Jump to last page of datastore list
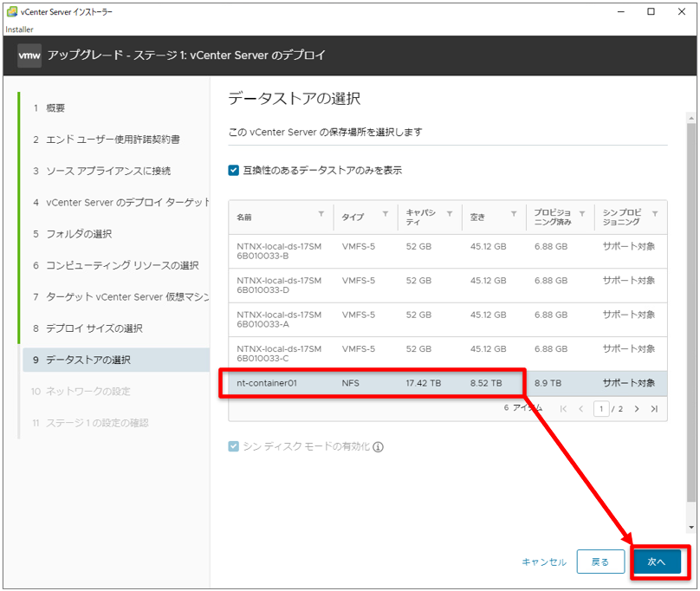700x591 pixels. click(x=654, y=409)
